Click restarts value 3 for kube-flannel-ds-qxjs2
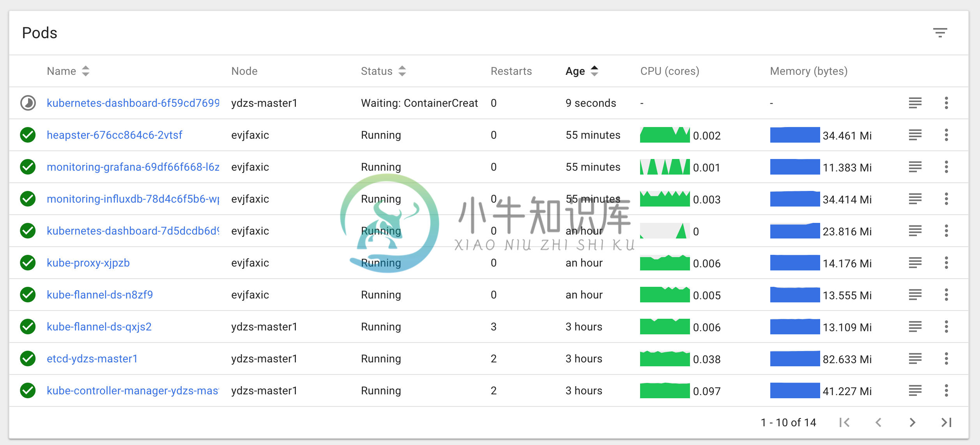Viewport: 980px width, 445px height. point(494,327)
